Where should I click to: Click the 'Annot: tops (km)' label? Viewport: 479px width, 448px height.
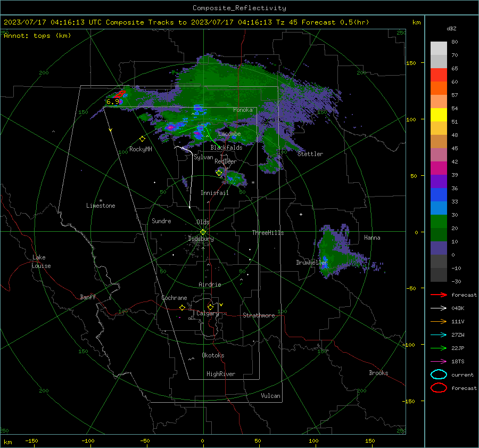coord(37,36)
